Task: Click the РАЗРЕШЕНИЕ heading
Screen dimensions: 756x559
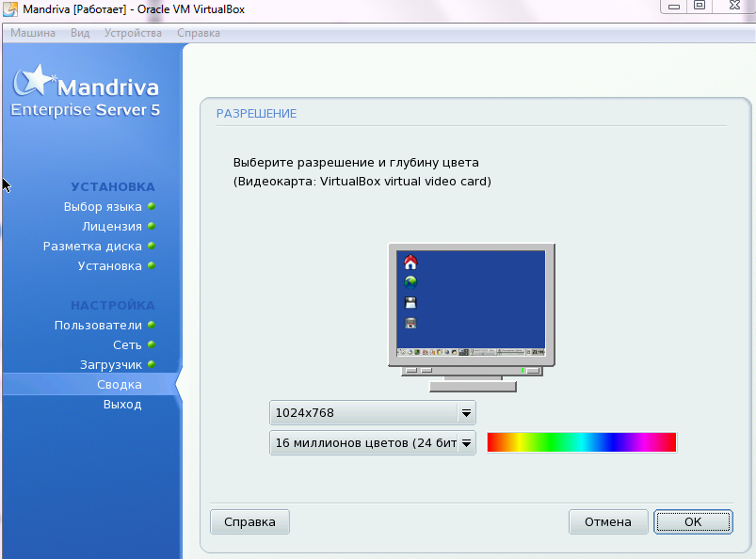Action: (256, 114)
